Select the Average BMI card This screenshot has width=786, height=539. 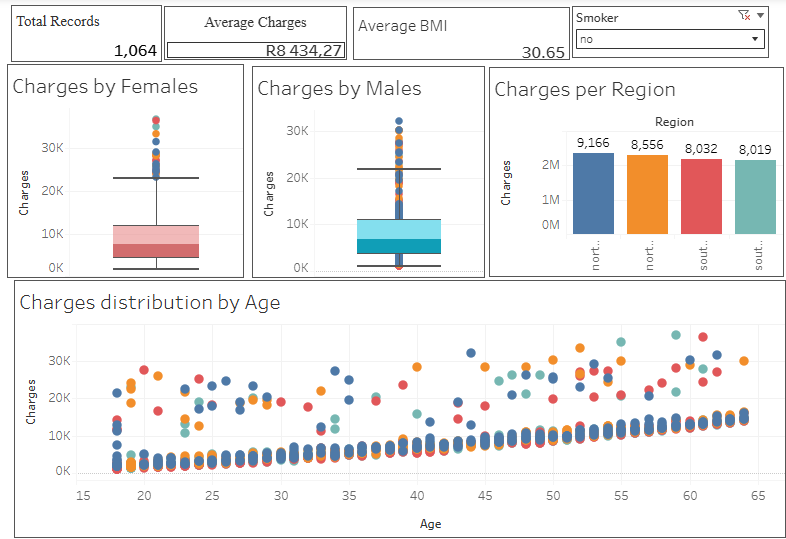[461, 33]
